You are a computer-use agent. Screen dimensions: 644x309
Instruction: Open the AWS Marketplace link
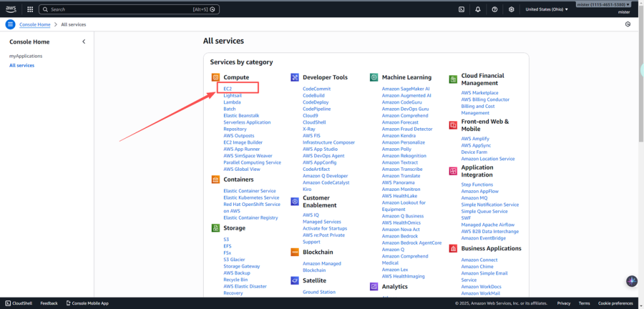coord(480,93)
